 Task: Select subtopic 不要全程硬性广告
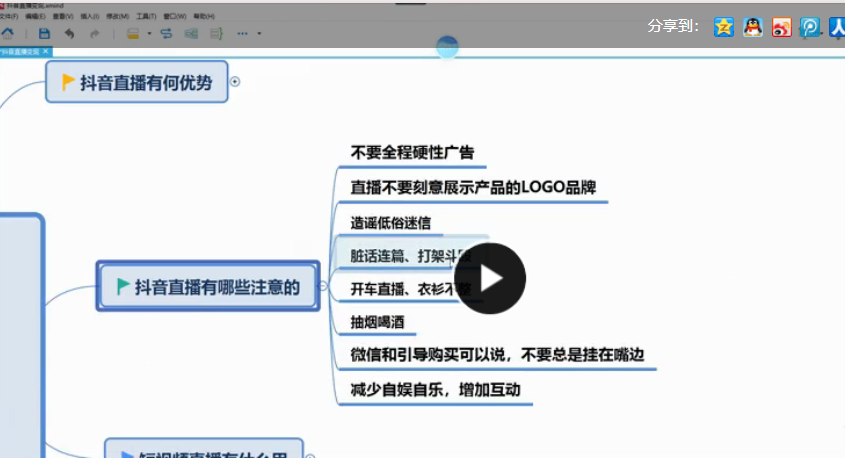tap(412, 152)
